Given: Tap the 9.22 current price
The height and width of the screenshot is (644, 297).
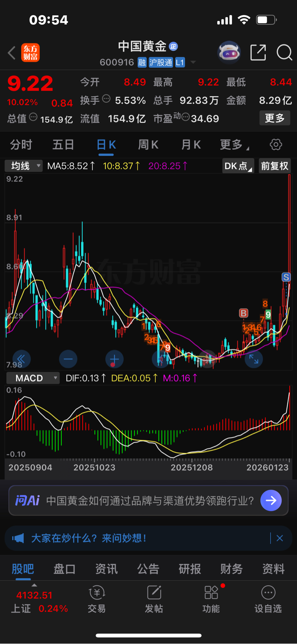Looking at the screenshot, I should tap(30, 84).
